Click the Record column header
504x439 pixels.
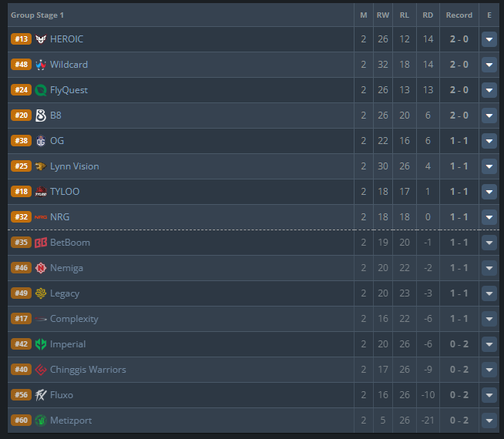pyautogui.click(x=459, y=15)
